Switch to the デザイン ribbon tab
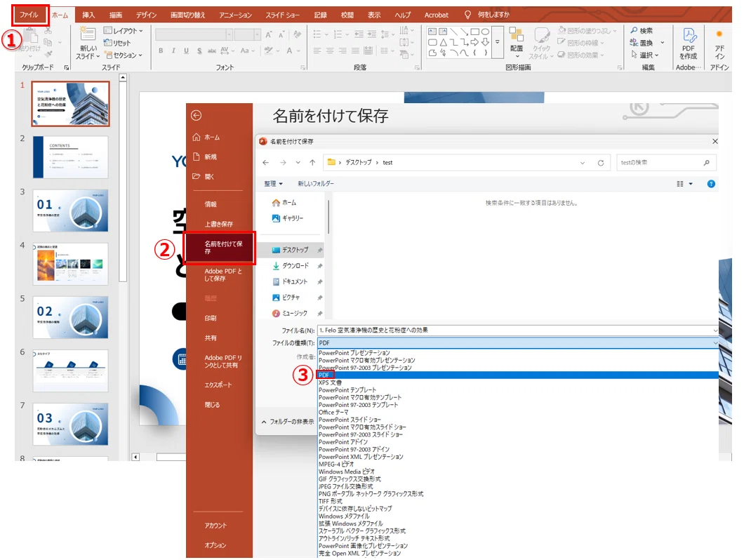This screenshot has width=751, height=560. (146, 15)
